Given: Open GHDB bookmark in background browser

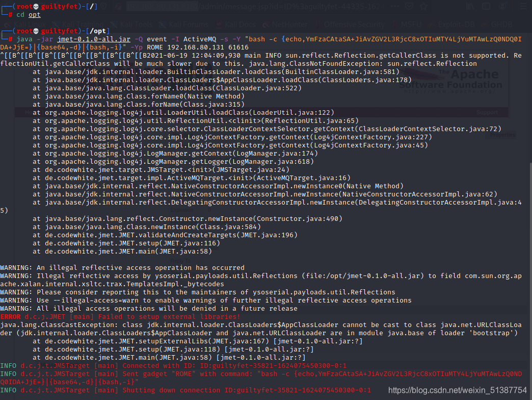Looking at the screenshot, I should coord(497,24).
